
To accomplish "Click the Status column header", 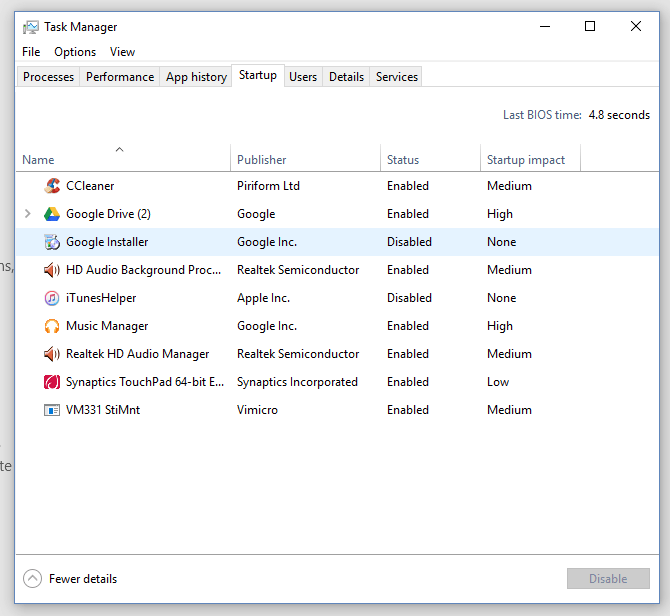I will [403, 160].
